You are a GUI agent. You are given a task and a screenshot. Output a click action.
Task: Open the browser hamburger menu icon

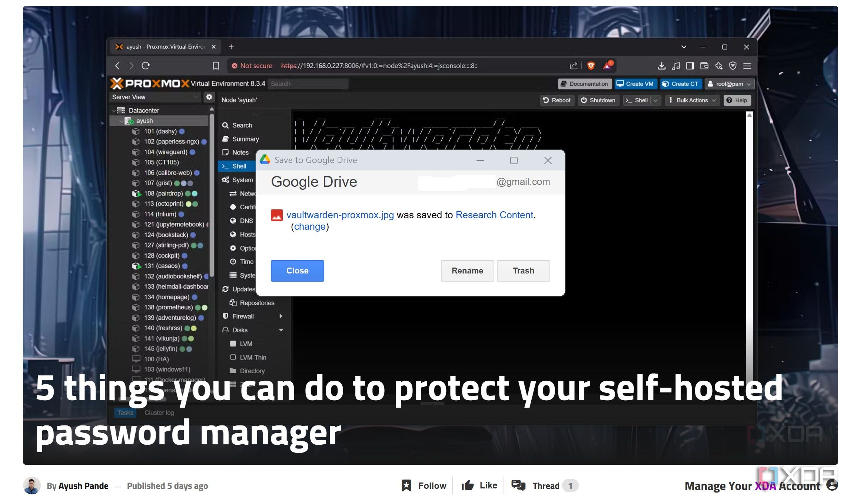[747, 66]
